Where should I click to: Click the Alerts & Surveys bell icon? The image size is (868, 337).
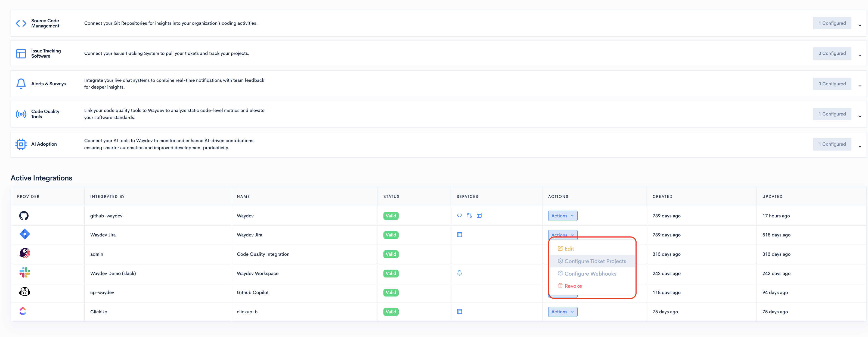pos(21,83)
